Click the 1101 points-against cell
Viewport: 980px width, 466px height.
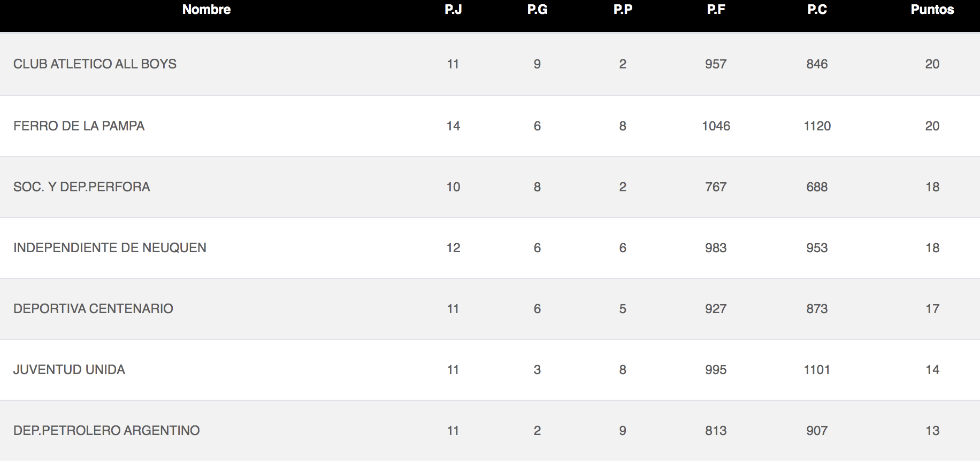click(x=817, y=370)
